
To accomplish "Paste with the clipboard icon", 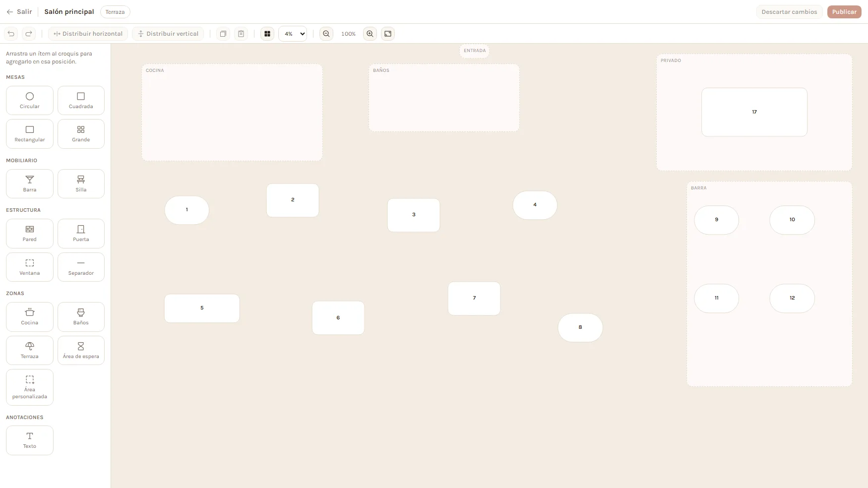I will [241, 34].
